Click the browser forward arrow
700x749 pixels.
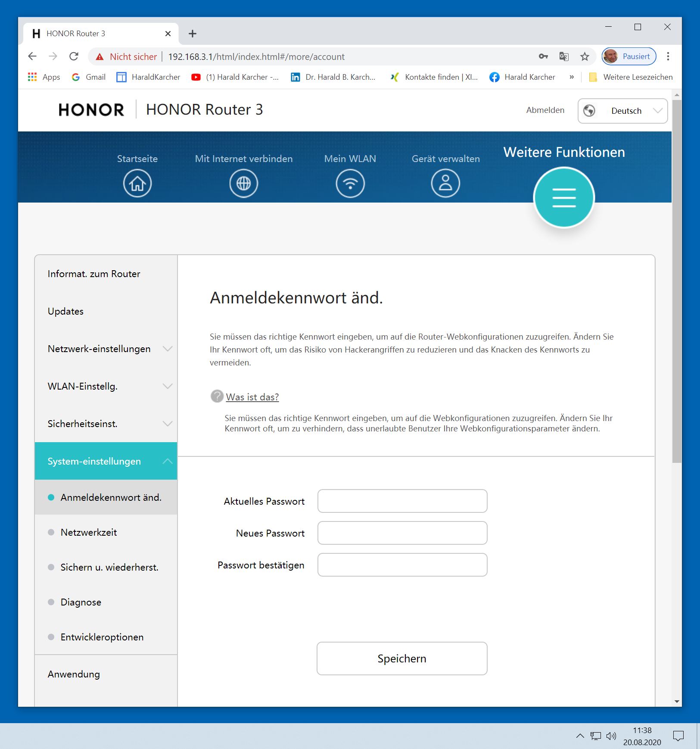pos(53,56)
